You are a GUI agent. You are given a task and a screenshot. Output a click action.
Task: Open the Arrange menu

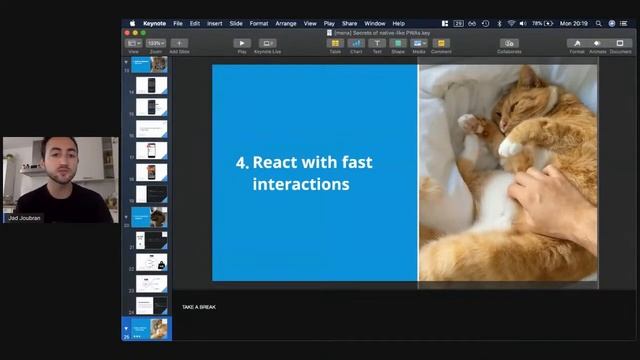click(x=286, y=24)
